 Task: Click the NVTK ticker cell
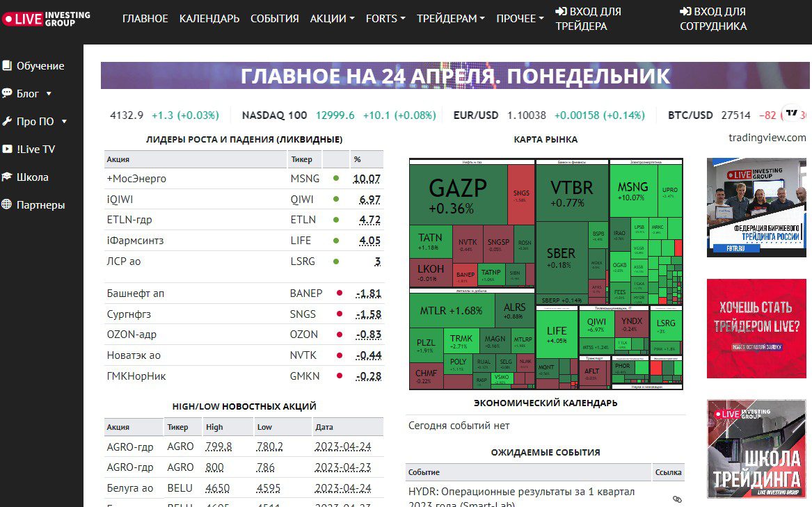click(x=303, y=355)
